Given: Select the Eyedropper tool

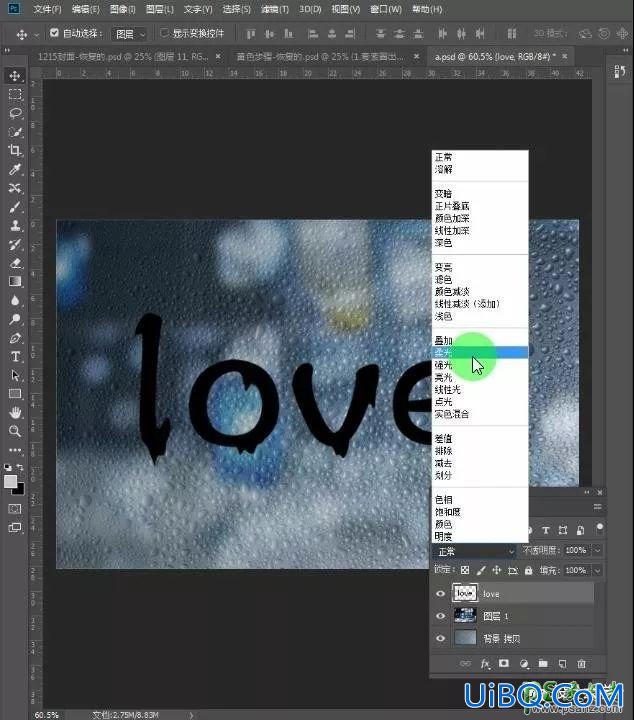Looking at the screenshot, I should [x=15, y=169].
